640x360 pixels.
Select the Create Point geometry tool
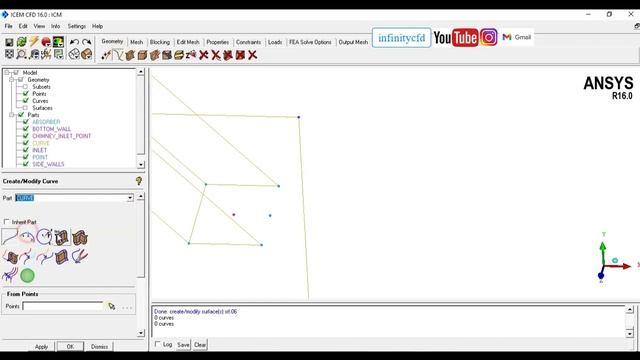pos(106,55)
